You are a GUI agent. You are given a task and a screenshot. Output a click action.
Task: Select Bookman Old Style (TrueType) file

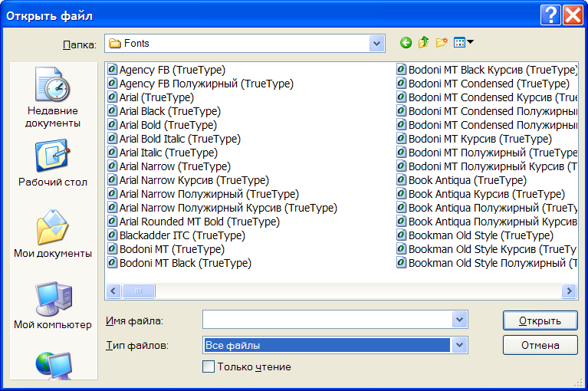480,235
